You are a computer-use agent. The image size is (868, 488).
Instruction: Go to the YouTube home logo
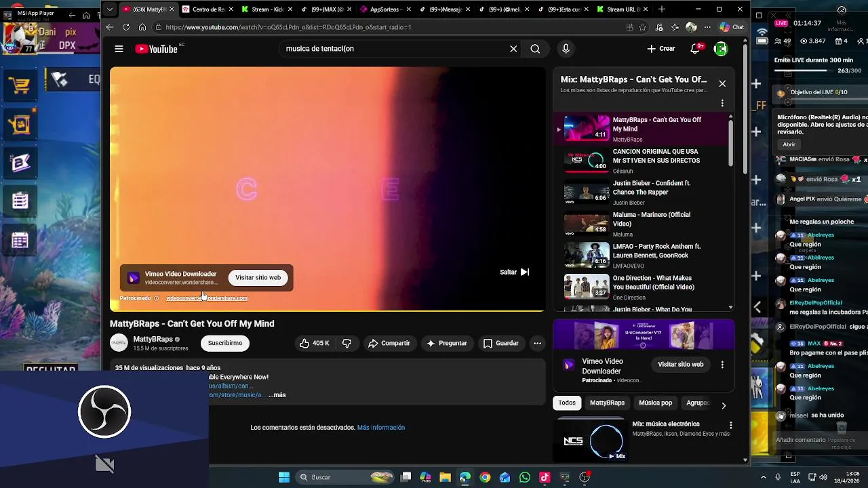click(157, 49)
